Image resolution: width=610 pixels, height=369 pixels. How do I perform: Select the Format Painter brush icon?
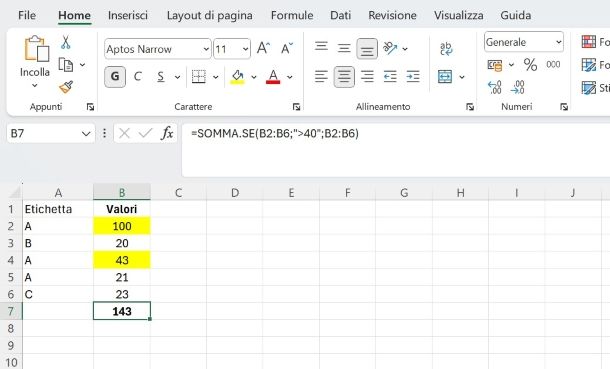(66, 87)
